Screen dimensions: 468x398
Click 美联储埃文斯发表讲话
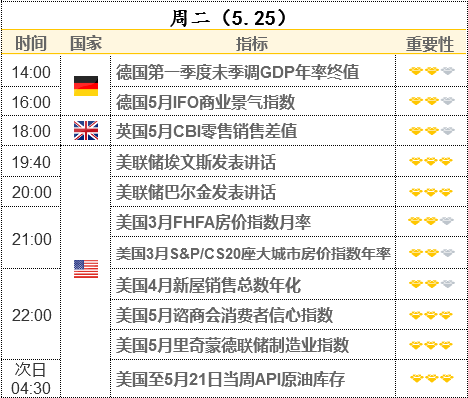(x=196, y=162)
